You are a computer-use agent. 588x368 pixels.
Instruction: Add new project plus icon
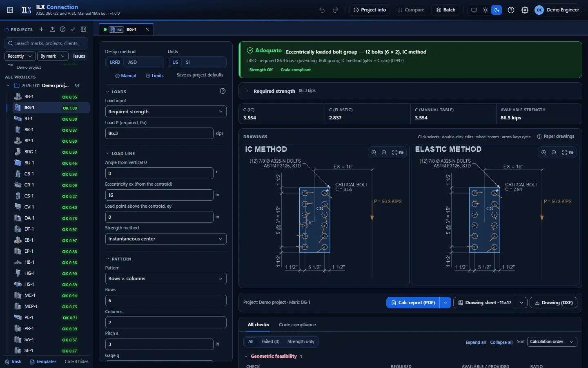point(41,29)
